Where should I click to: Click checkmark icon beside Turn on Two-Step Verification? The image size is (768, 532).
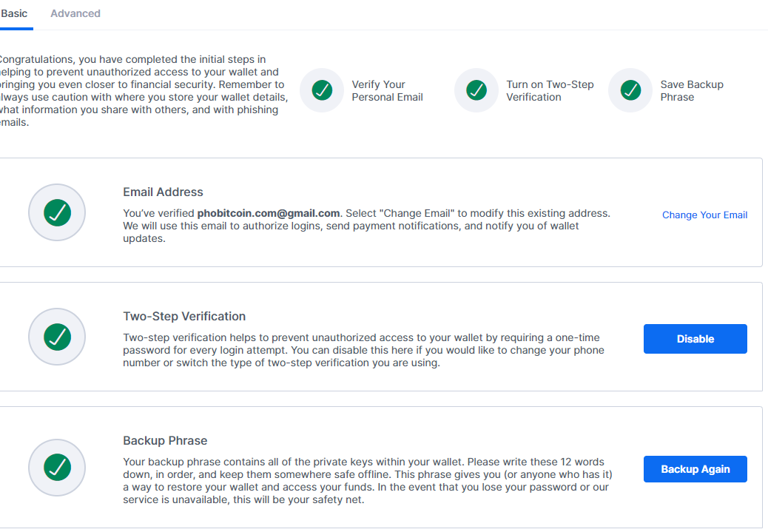[x=476, y=90]
